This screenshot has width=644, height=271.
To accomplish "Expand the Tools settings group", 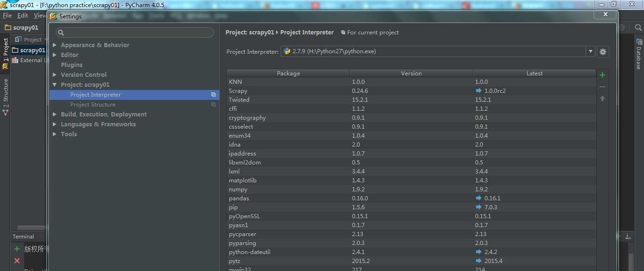I will 55,134.
